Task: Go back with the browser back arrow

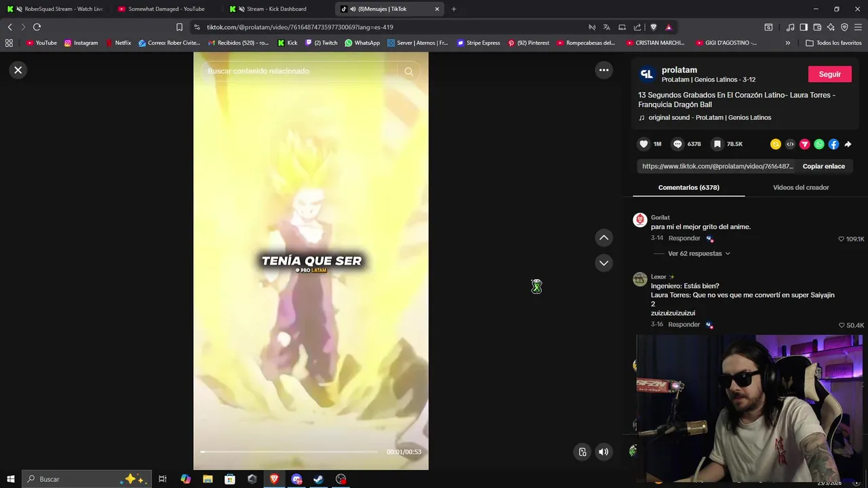Action: (9, 27)
